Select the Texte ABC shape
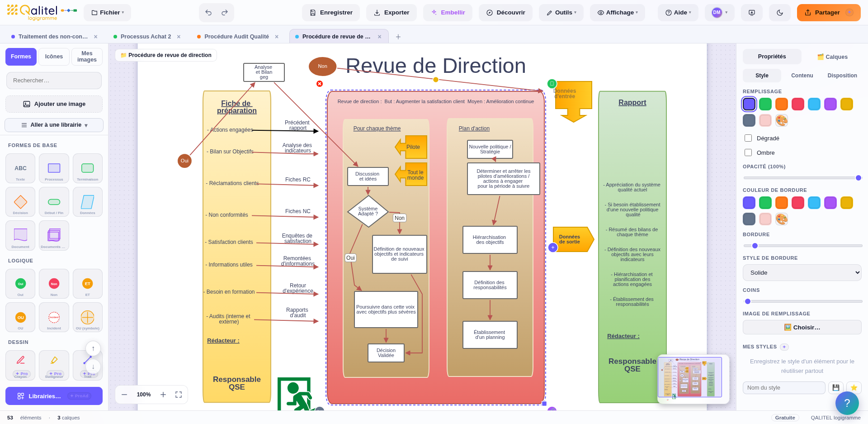The height and width of the screenshot is (424, 868). [x=20, y=168]
